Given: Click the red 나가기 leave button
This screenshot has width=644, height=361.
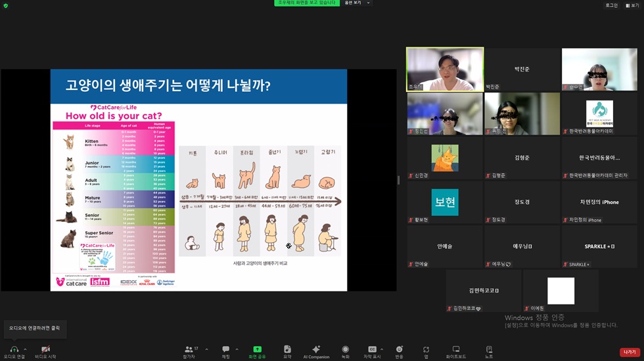Looking at the screenshot, I should [x=630, y=352].
